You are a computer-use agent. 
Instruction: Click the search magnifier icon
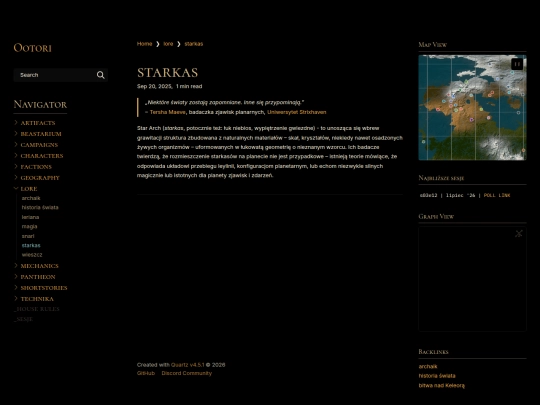[101, 75]
